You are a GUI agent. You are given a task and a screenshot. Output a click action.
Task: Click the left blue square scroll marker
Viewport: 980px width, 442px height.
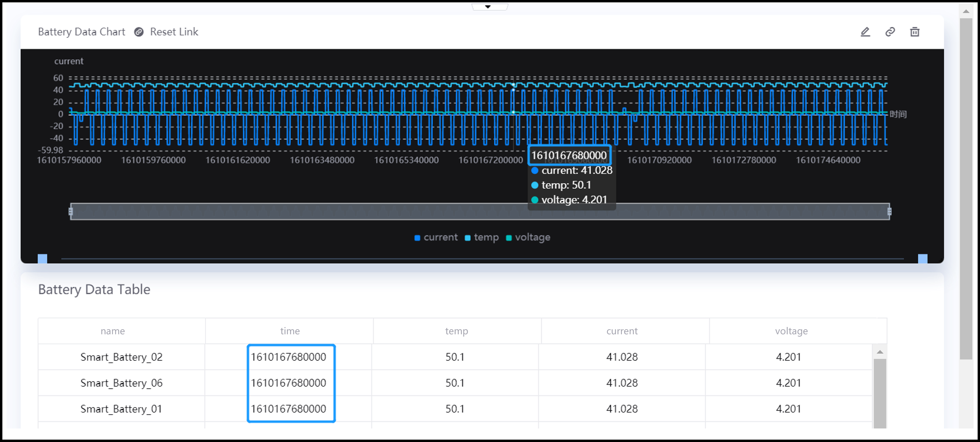pyautogui.click(x=43, y=259)
